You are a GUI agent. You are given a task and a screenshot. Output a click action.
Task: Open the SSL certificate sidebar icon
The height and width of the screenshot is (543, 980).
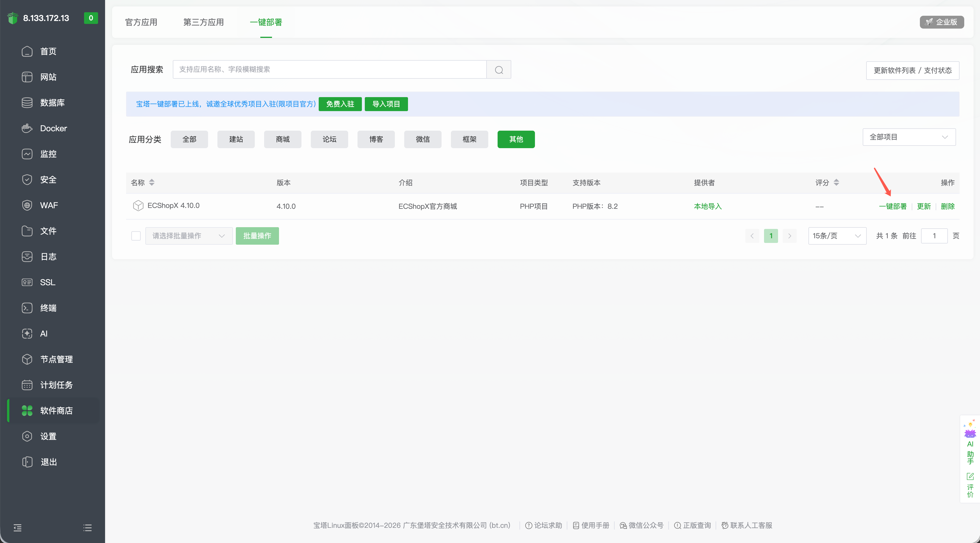point(27,282)
